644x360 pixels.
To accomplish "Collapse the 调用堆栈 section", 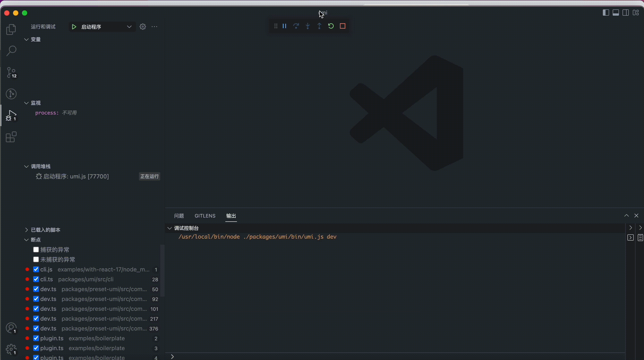I will pos(40,166).
